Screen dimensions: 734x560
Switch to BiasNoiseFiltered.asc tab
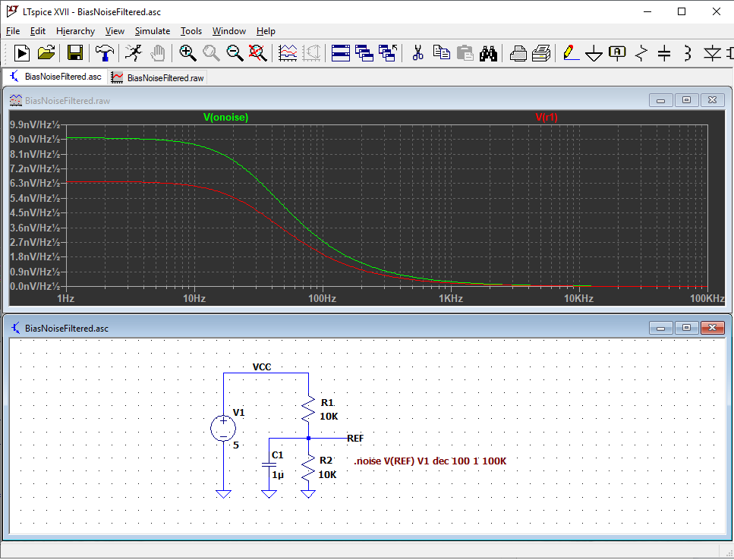click(56, 77)
